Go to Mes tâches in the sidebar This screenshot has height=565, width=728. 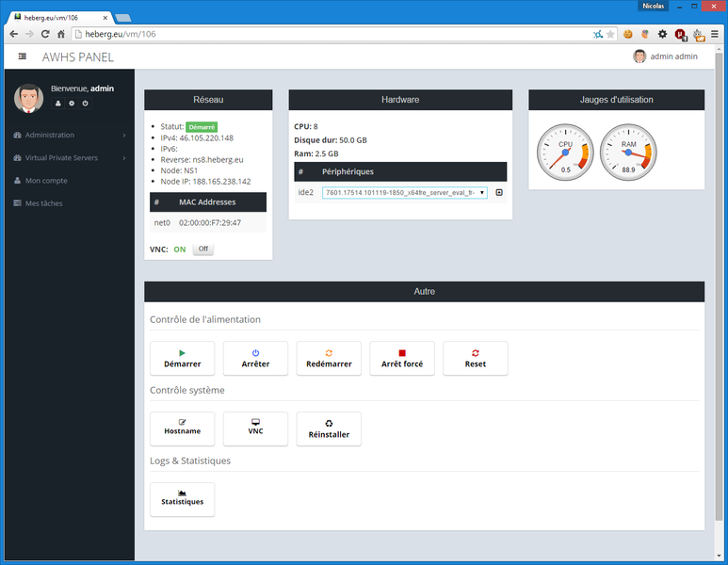[42, 202]
